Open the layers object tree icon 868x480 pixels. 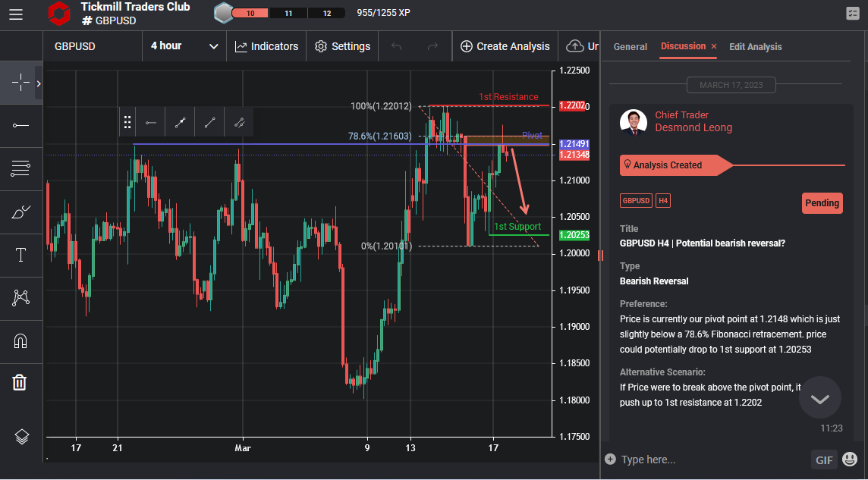pos(21,437)
